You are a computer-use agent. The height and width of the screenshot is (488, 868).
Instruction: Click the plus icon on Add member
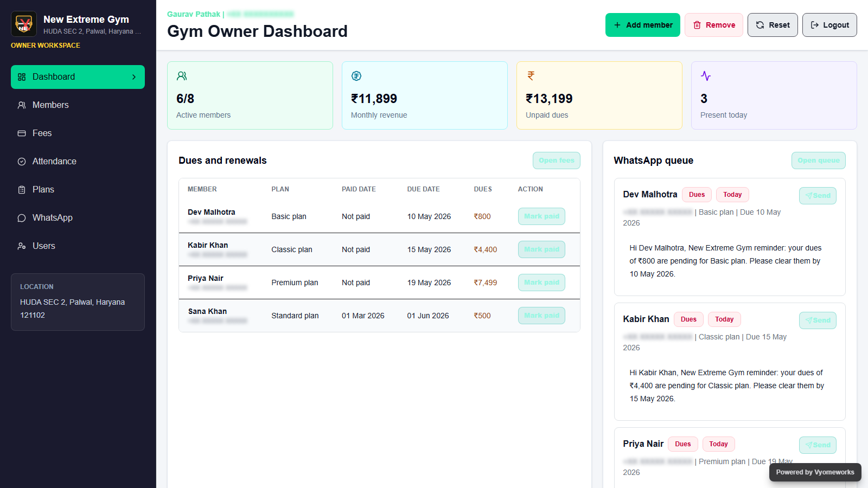(617, 25)
